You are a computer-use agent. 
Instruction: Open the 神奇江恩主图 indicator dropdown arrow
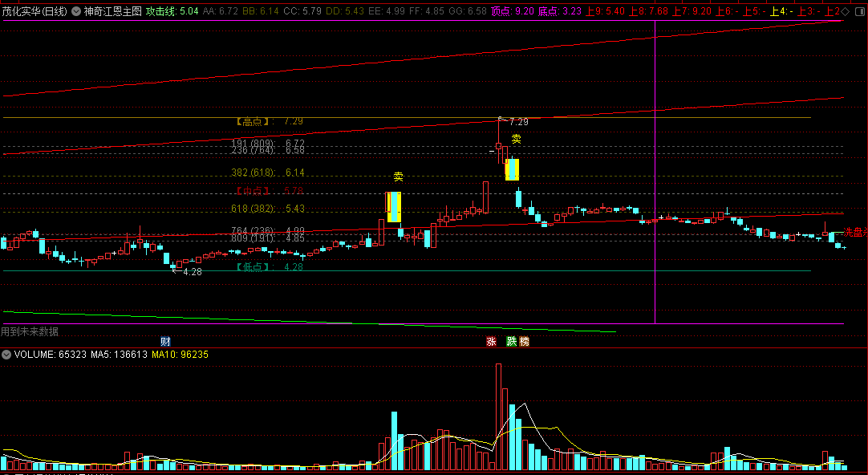(76, 11)
